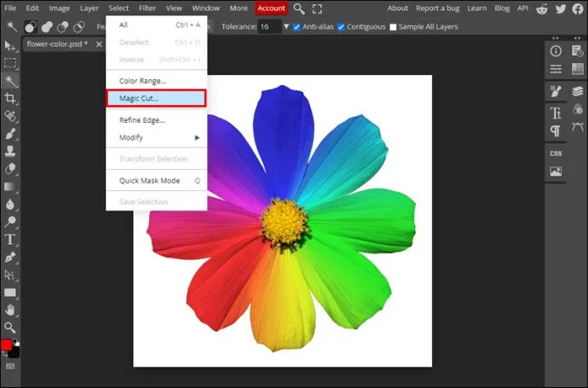Click the Account button

[x=272, y=8]
